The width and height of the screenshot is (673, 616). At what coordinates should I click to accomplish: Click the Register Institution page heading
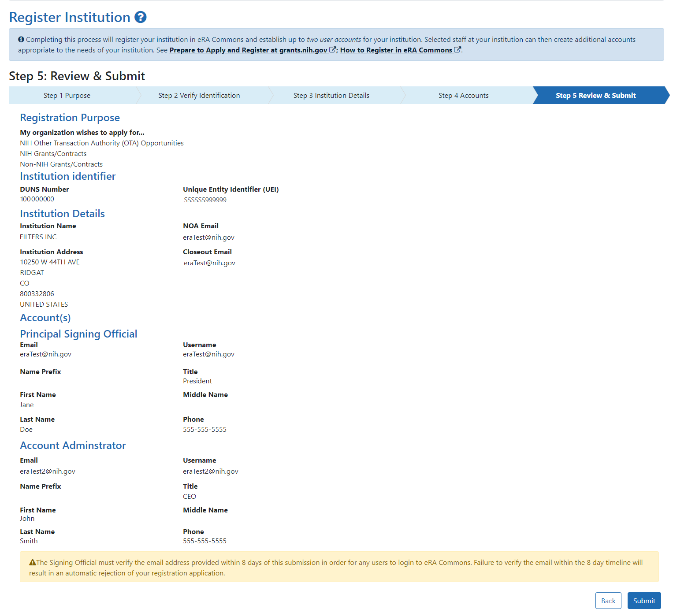70,17
